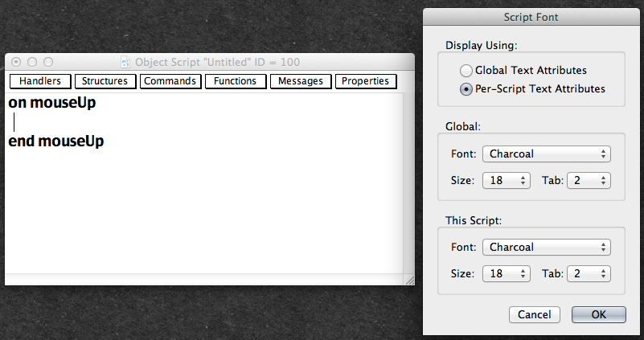
Task: Select Per-Script Text Attributes option
Action: click(466, 89)
